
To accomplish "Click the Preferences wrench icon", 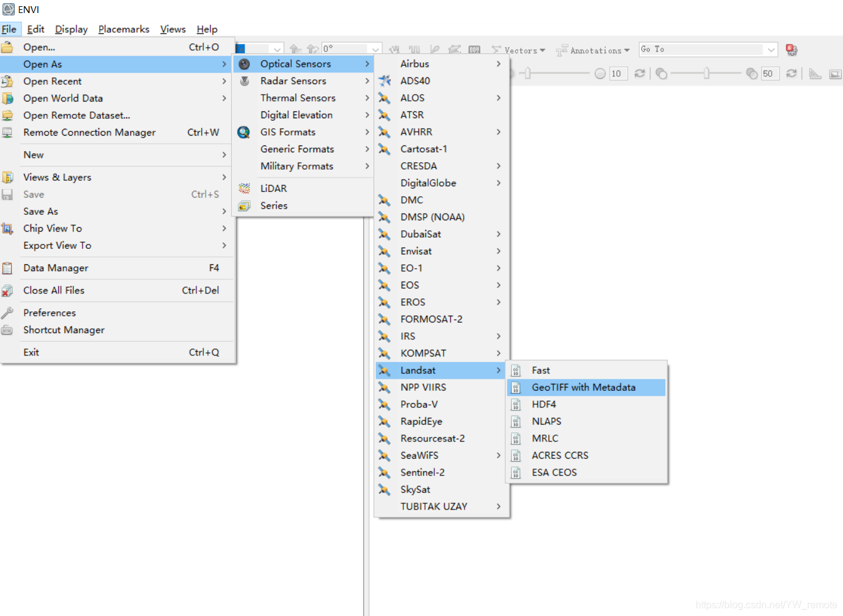I will [7, 313].
